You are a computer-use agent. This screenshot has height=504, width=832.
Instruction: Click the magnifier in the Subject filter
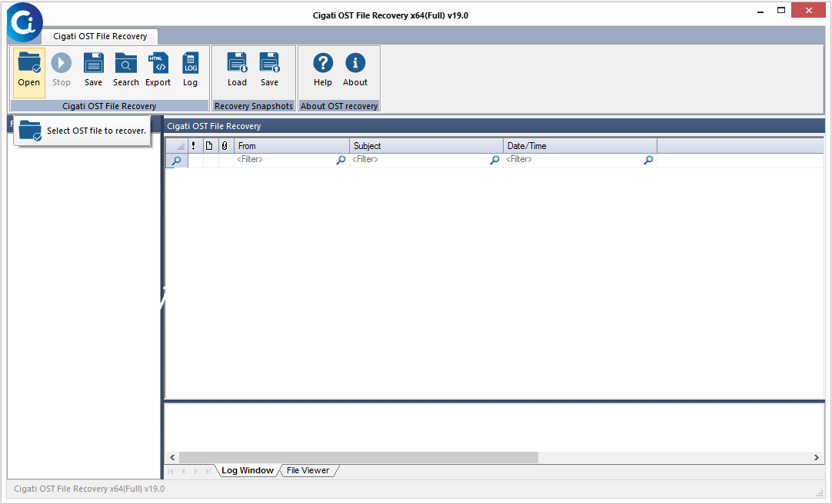[494, 160]
